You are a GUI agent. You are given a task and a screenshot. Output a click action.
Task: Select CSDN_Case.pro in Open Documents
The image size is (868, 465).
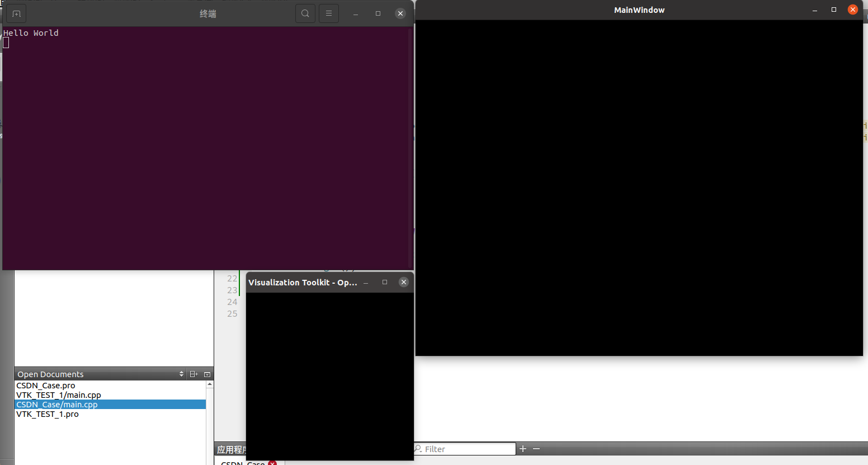[x=110, y=386]
